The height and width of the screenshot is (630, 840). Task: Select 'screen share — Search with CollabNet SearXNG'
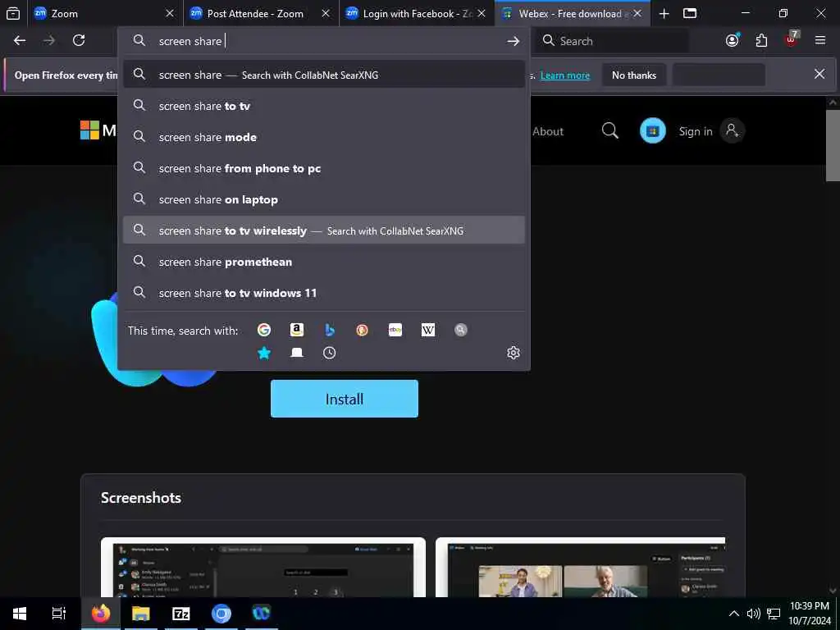click(x=323, y=75)
